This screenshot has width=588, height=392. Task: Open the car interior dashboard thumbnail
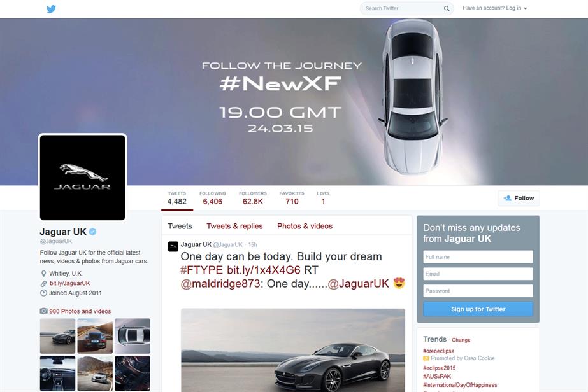[x=58, y=374]
